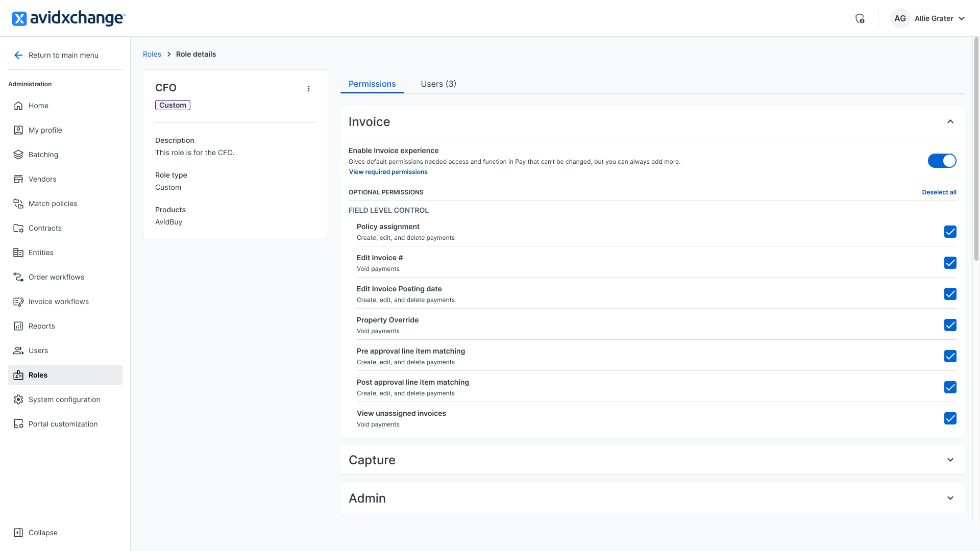
Task: Click the Roles badge icon
Action: [18, 375]
